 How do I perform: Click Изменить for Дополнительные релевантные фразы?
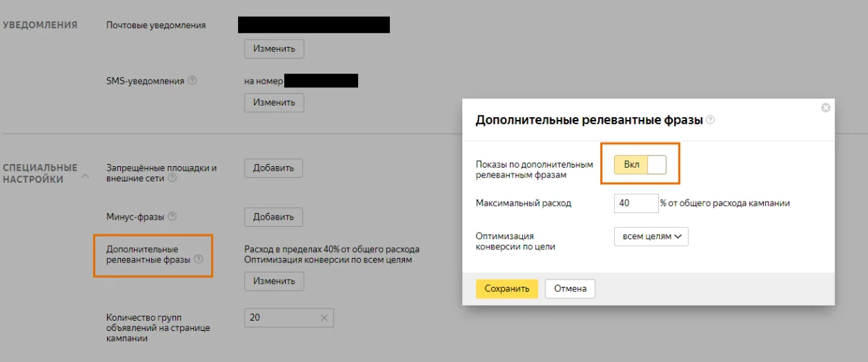coord(274,281)
